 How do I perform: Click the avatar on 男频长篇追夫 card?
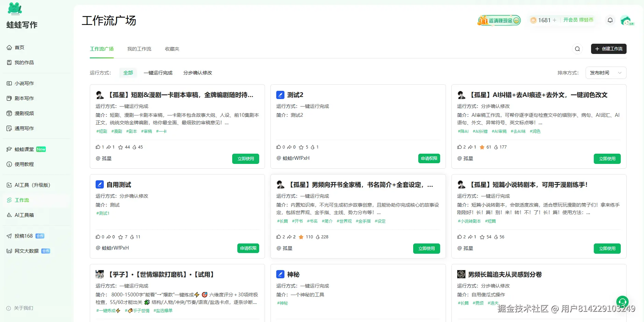(461, 274)
